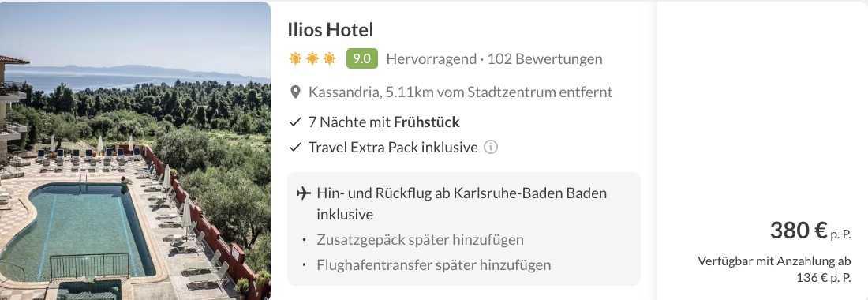
Task: Click the Verfügbar mit Anzahlung ab 136 € text
Action: [x=774, y=269]
